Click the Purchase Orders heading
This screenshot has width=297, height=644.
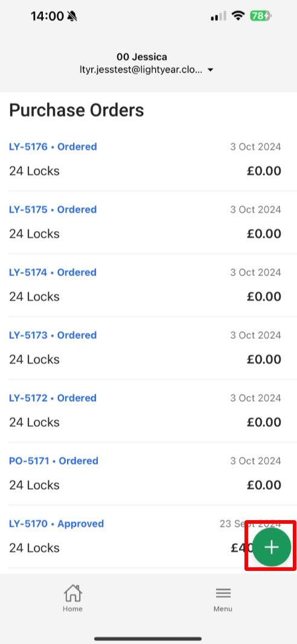tap(77, 111)
